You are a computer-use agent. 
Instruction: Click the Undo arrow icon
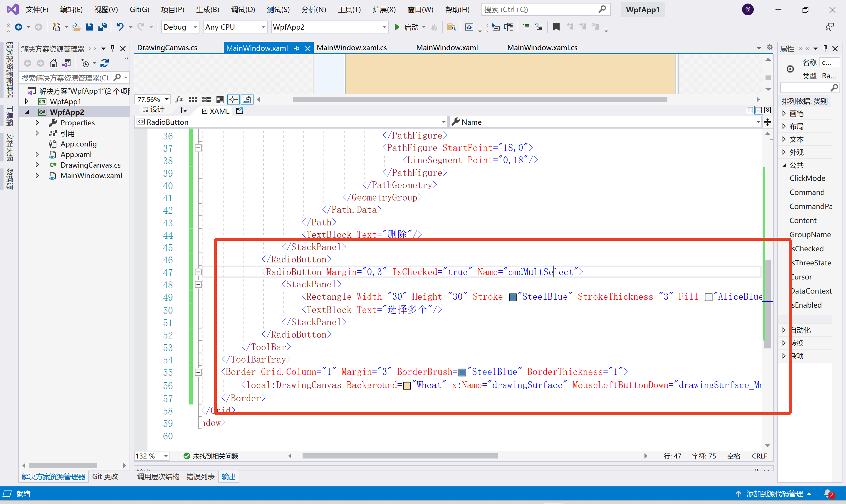(120, 27)
